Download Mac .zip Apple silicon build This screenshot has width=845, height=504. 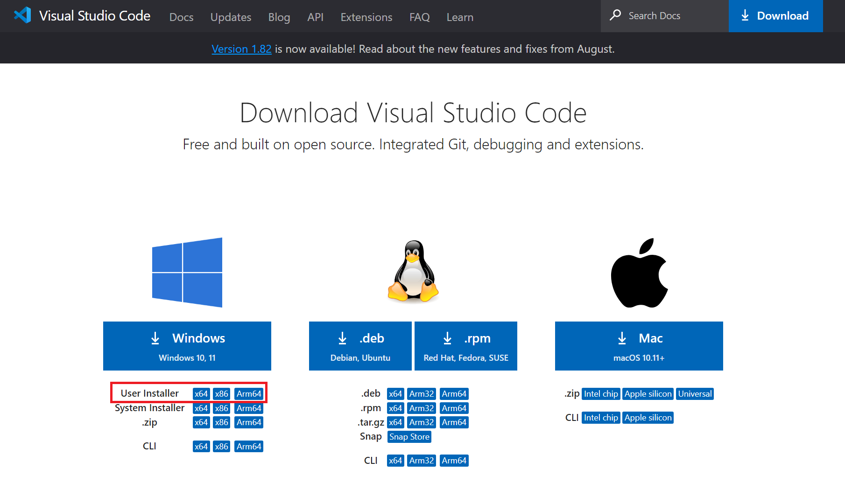click(x=648, y=394)
